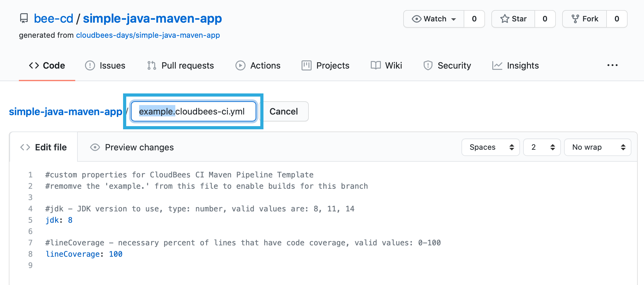Change the indent size dropdown showing 2
Viewport: 644px width, 285px height.
point(542,147)
